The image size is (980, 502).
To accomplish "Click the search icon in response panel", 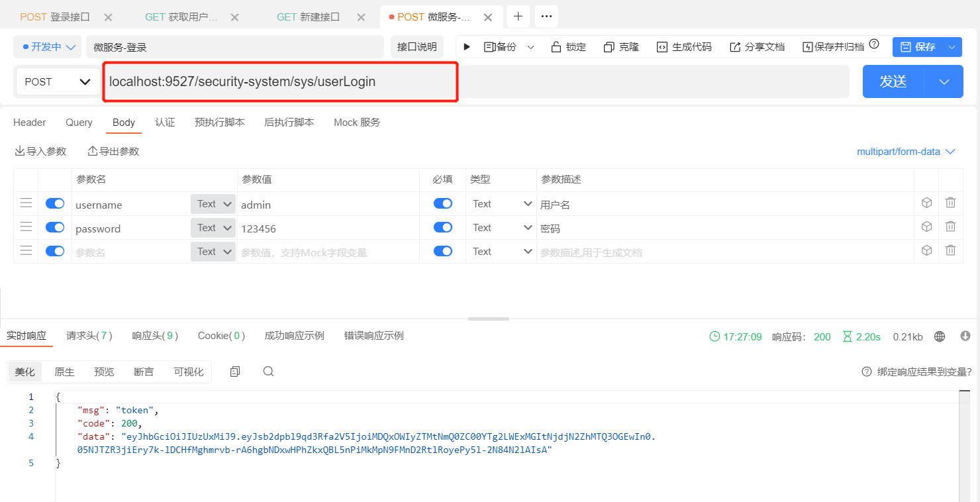I will [268, 372].
